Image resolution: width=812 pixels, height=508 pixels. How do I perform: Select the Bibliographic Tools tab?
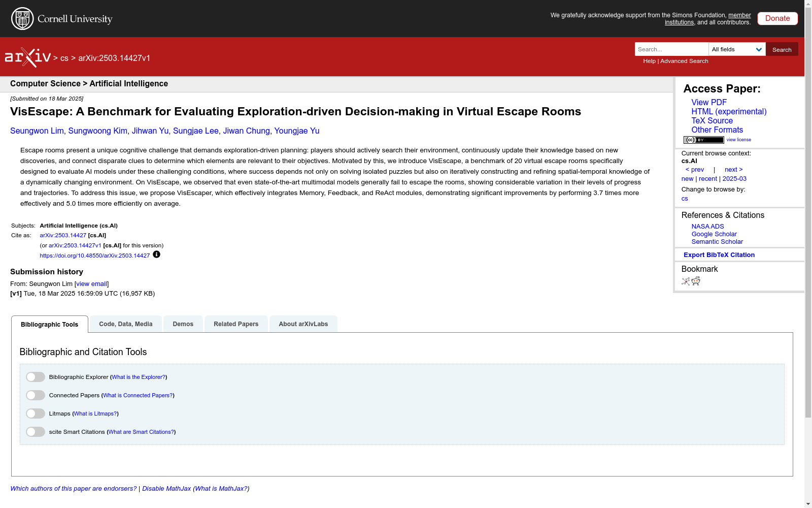[50, 324]
